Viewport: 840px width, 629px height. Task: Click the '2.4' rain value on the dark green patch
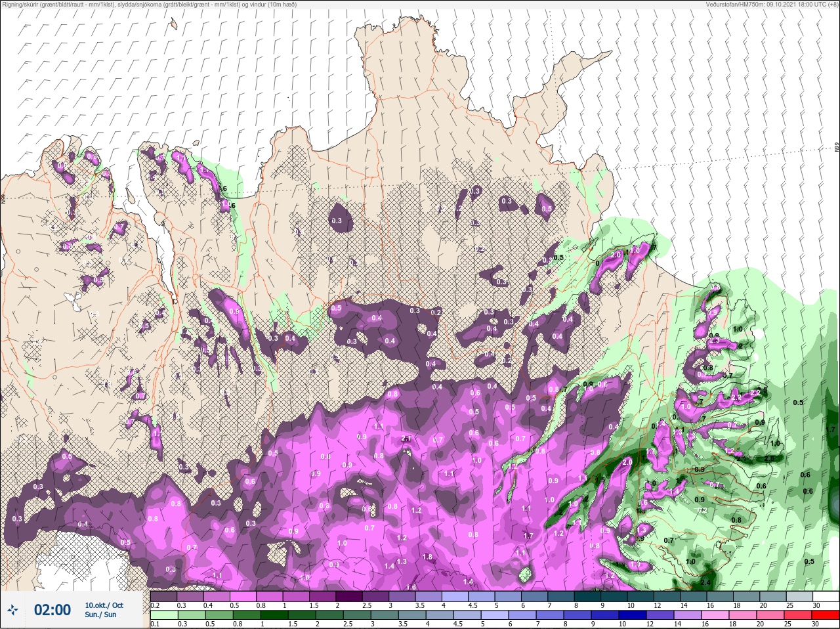tap(706, 582)
